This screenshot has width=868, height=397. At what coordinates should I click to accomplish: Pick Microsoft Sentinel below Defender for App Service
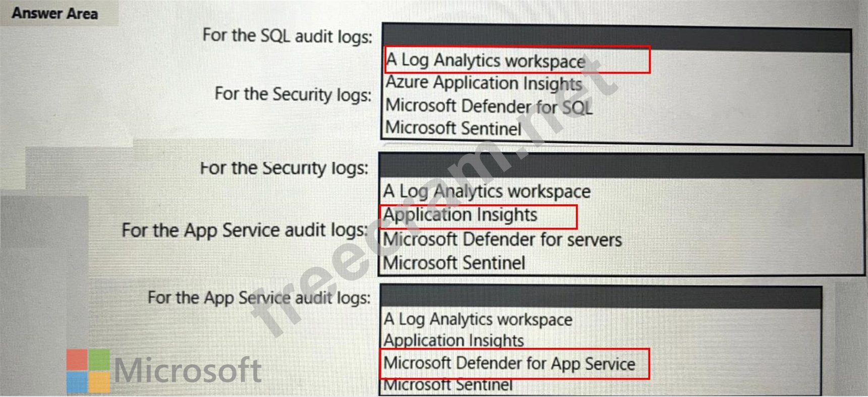[448, 385]
